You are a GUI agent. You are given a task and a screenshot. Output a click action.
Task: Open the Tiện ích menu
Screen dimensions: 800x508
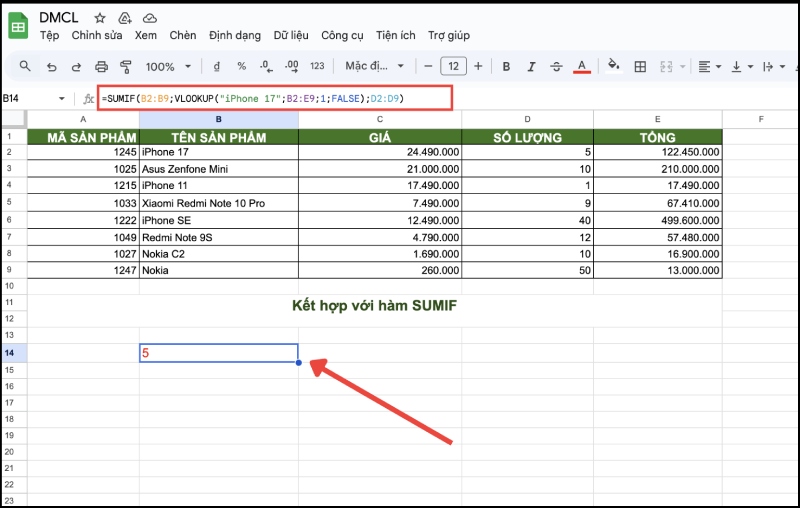point(395,35)
